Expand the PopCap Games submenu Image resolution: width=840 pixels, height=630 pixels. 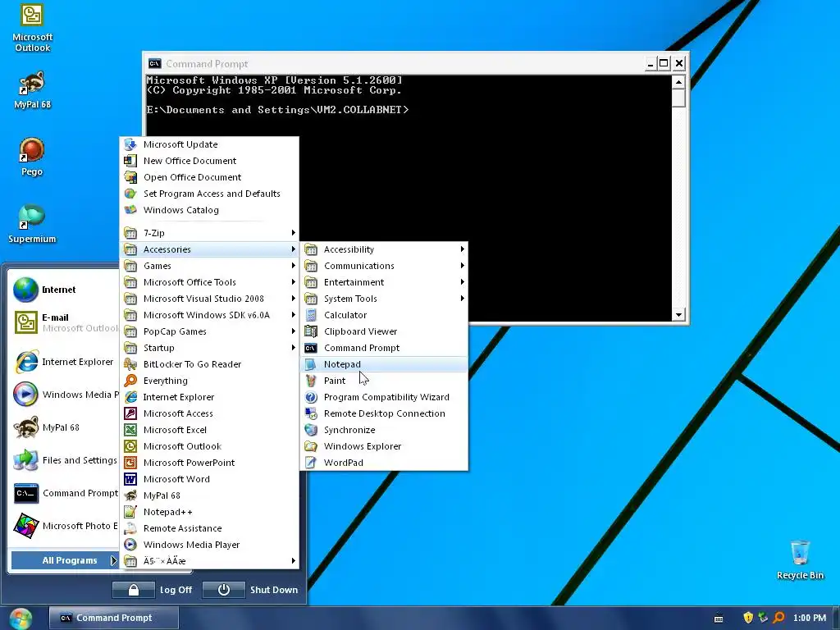click(209, 331)
